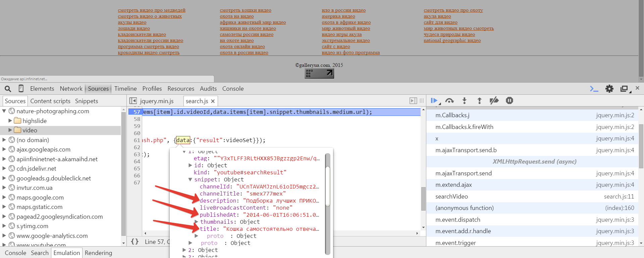This screenshot has width=644, height=258.
Task: Open the DevTools search magnifier icon
Action: tap(8, 89)
